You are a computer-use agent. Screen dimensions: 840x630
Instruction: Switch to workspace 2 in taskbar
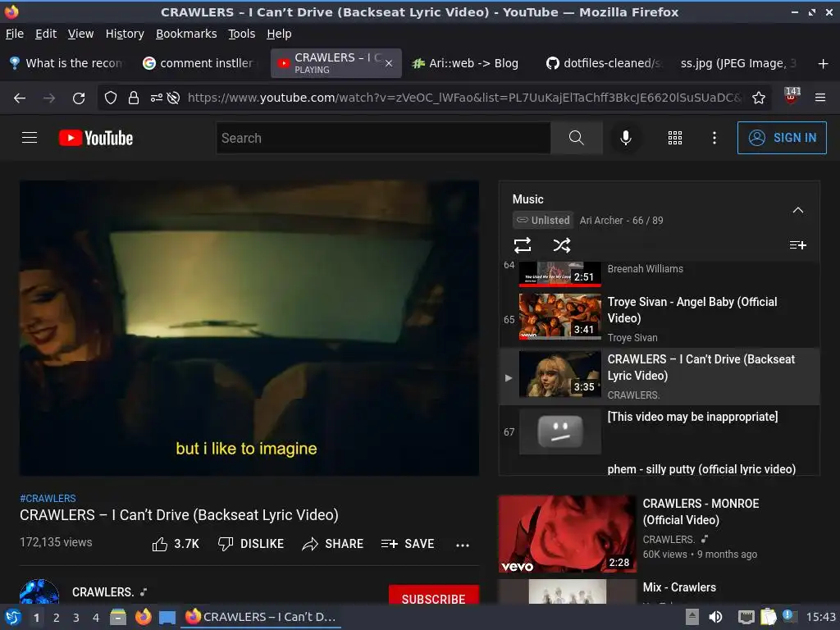(57, 617)
